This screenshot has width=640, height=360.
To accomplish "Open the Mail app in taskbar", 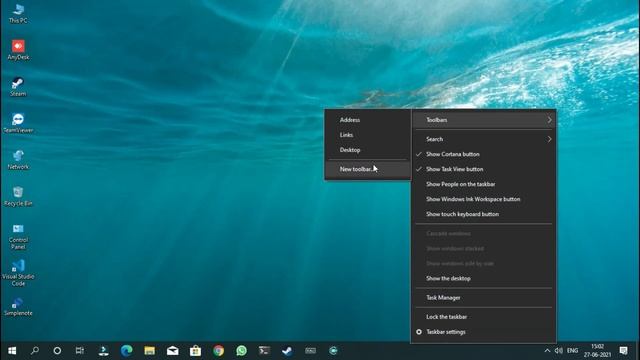I will tap(172, 351).
